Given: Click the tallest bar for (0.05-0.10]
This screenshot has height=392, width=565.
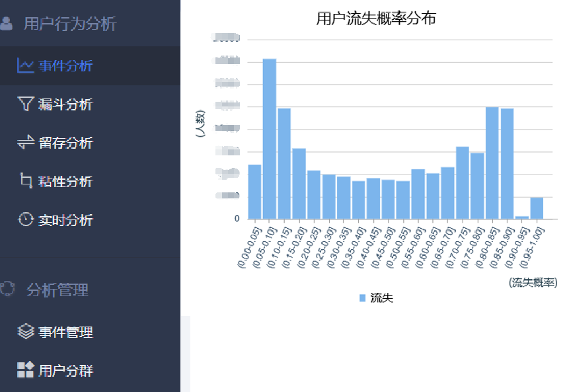Looking at the screenshot, I should coord(269,139).
